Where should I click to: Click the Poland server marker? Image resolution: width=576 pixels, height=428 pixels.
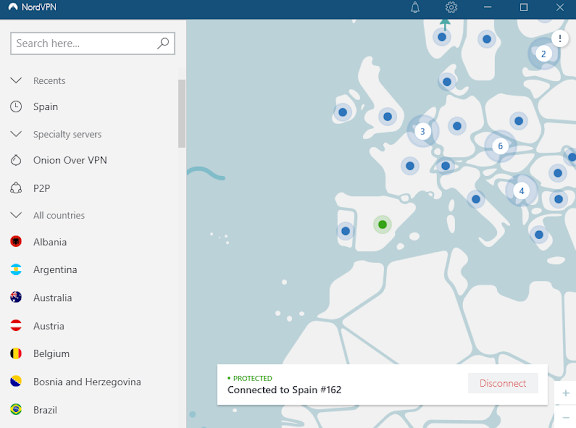(x=519, y=121)
